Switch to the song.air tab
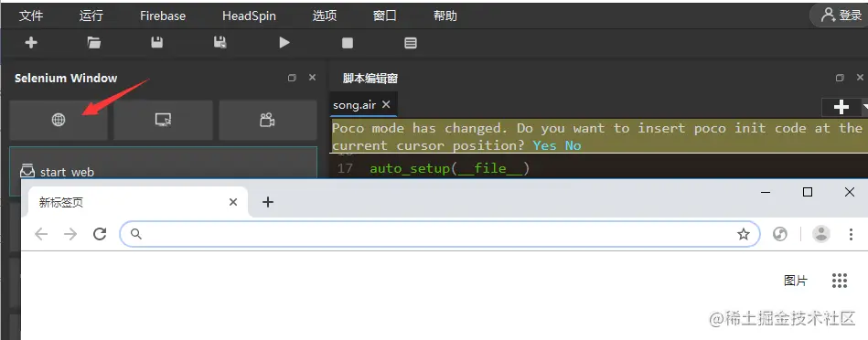 coord(354,104)
